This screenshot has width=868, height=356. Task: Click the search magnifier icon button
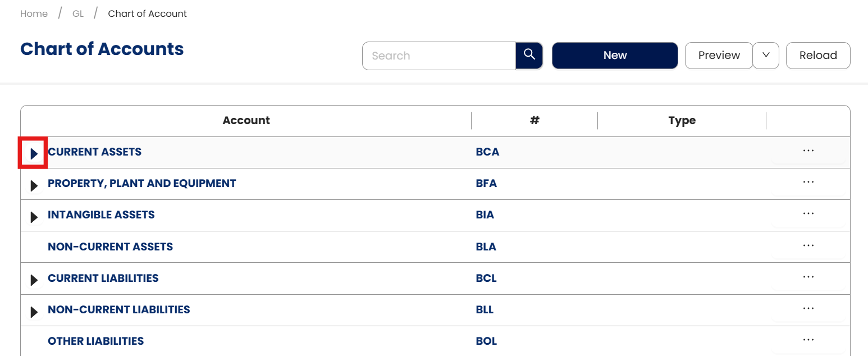click(529, 55)
